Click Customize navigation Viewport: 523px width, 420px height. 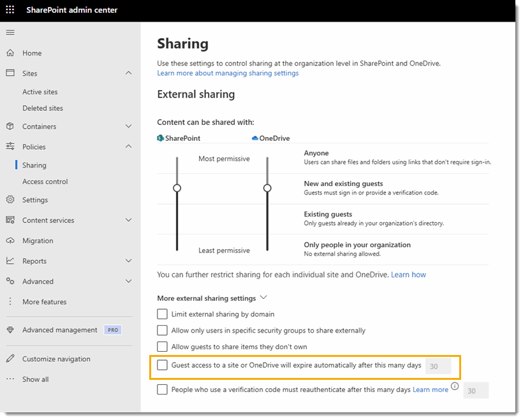pos(56,359)
